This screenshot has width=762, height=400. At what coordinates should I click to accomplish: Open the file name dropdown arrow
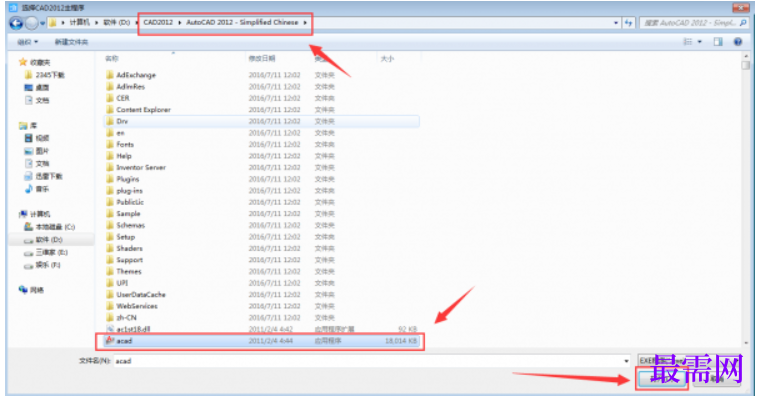(x=626, y=361)
